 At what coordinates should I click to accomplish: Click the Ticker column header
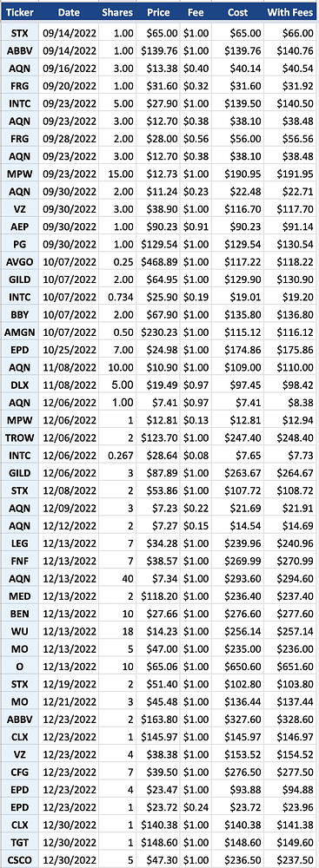[20, 11]
